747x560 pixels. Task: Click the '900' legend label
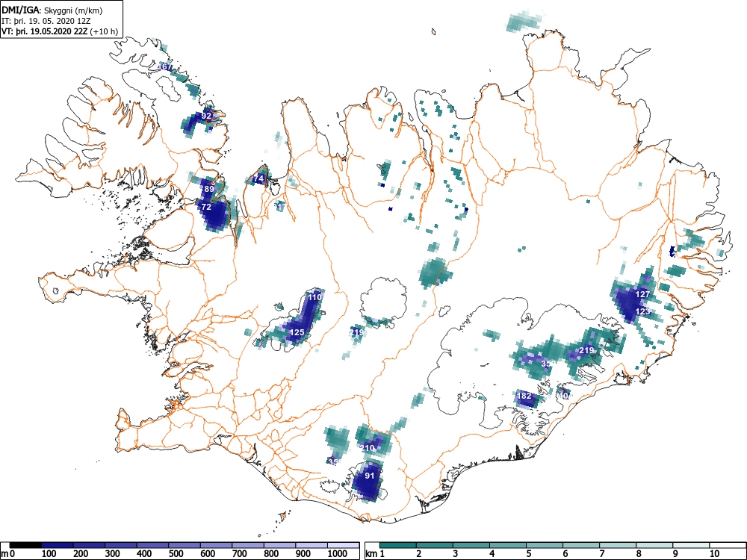(x=303, y=553)
